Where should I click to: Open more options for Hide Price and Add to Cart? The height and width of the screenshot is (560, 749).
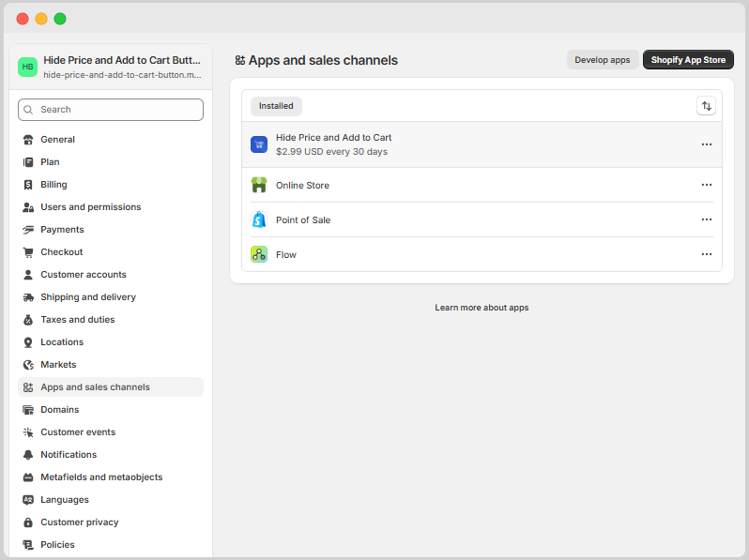coord(706,144)
